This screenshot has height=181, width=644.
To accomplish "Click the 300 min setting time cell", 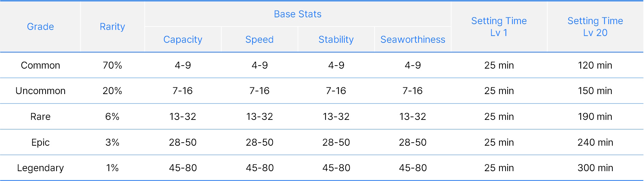I will pos(595,168).
